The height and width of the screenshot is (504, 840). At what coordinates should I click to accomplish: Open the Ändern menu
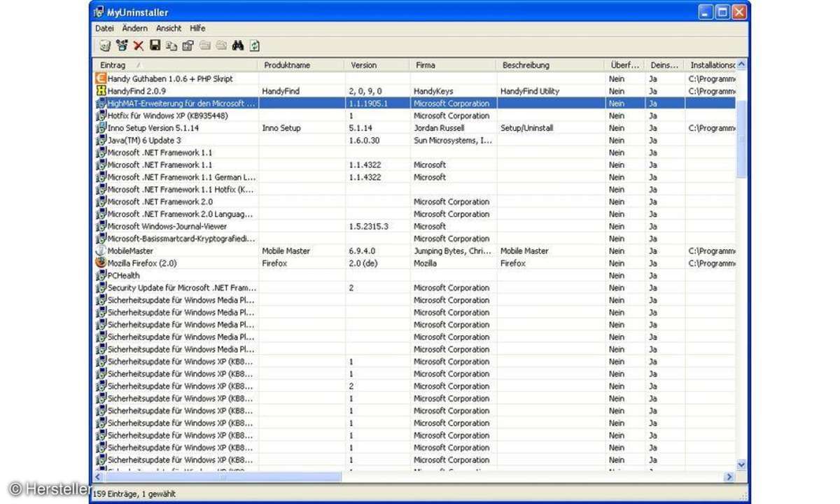tap(134, 28)
